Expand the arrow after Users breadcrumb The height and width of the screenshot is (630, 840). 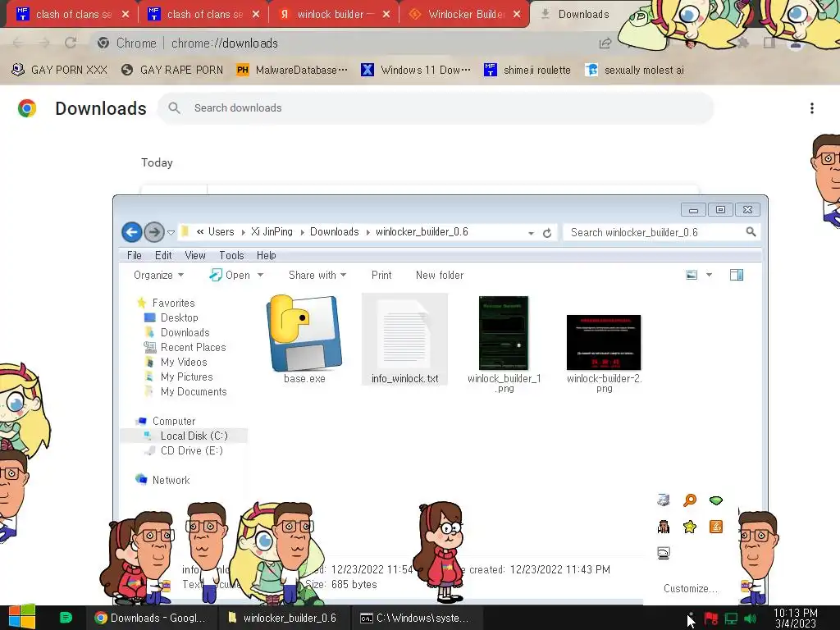click(243, 232)
